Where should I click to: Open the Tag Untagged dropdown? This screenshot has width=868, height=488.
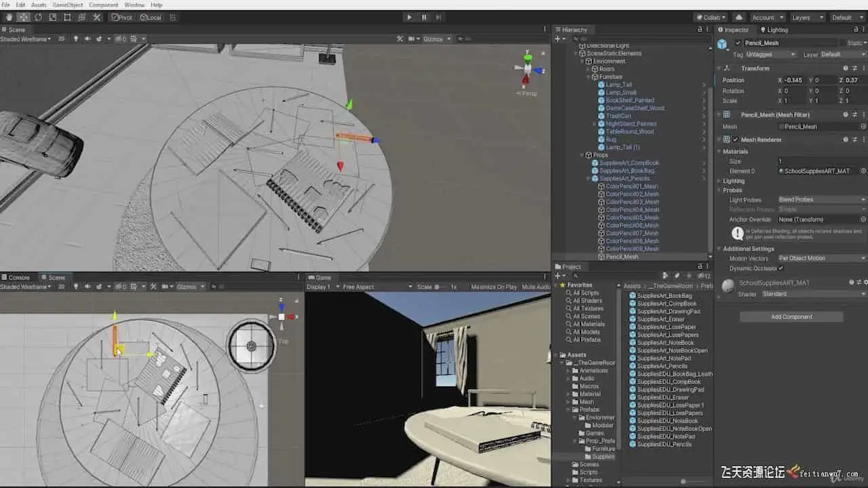[x=771, y=54]
